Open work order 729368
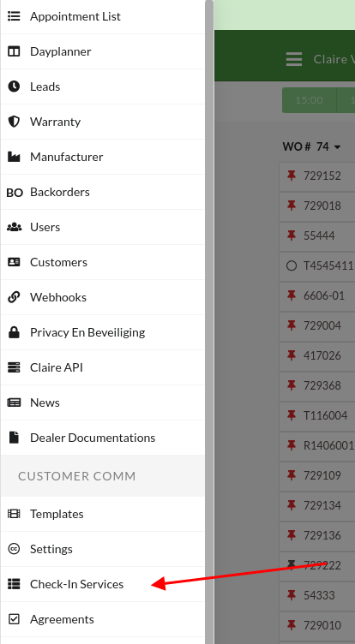Screen dimensions: 355x644 click(322, 385)
